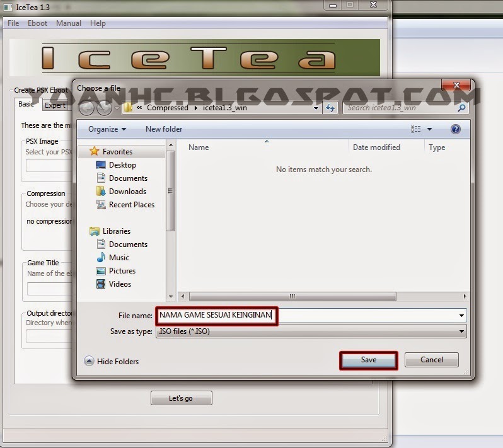This screenshot has height=448, width=503.
Task: Open the recent locations dropdown arrow
Action: (117, 108)
